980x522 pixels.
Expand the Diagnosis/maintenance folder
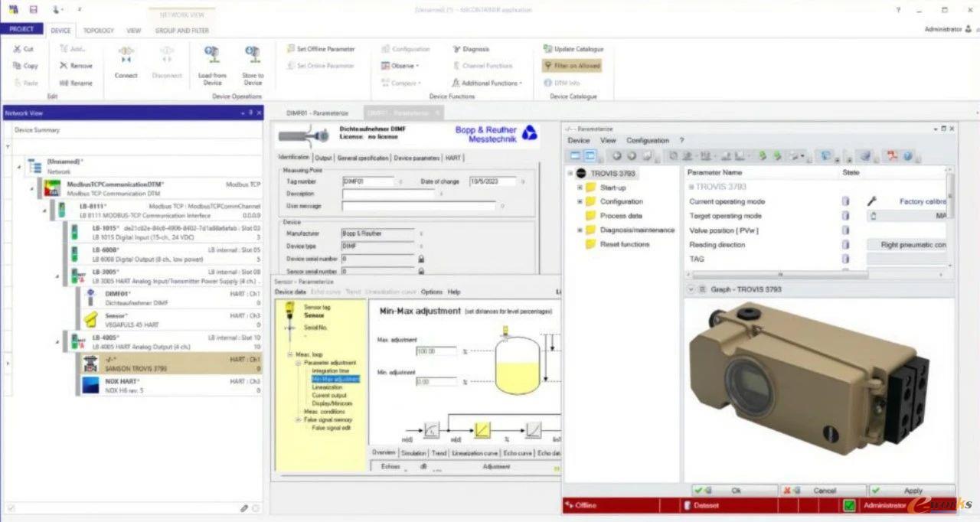pyautogui.click(x=580, y=230)
